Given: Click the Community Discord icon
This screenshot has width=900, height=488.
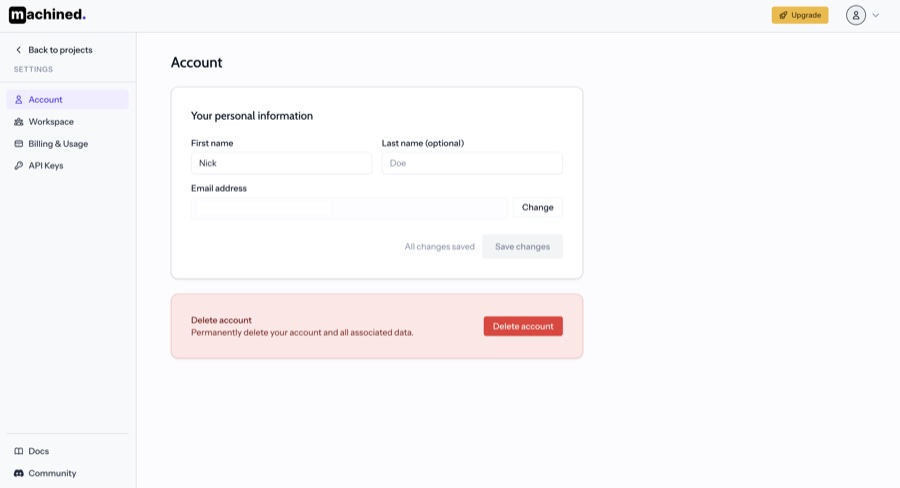Looking at the screenshot, I should click(x=19, y=473).
